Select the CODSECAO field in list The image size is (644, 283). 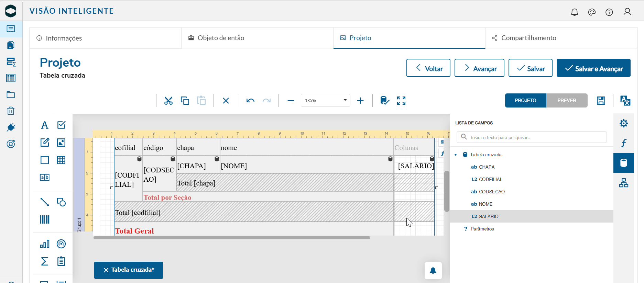click(488, 192)
